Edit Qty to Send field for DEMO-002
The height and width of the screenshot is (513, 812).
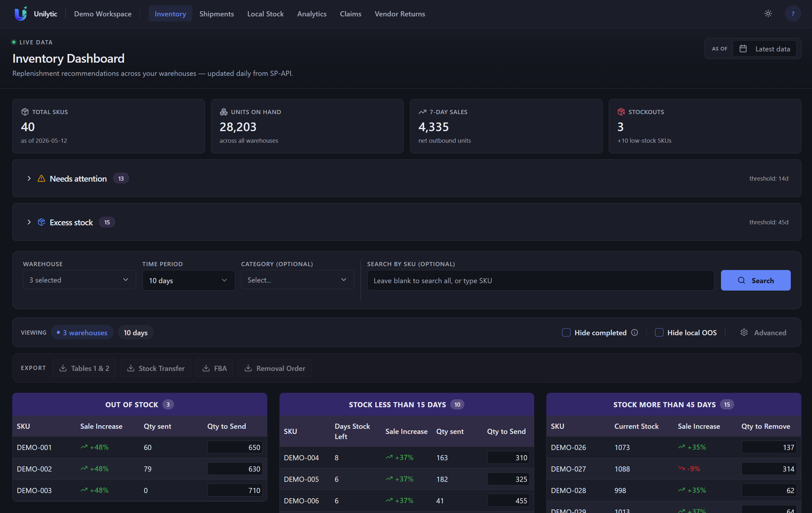point(235,469)
